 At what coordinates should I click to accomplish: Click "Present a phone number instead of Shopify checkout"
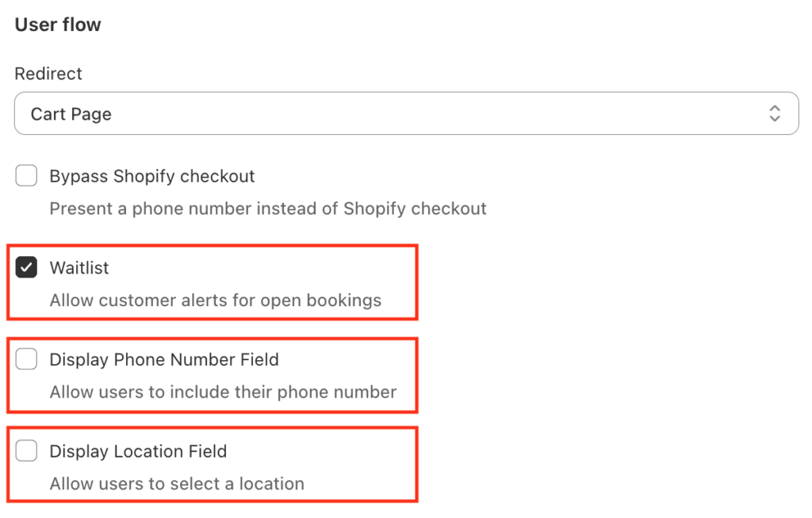[268, 209]
